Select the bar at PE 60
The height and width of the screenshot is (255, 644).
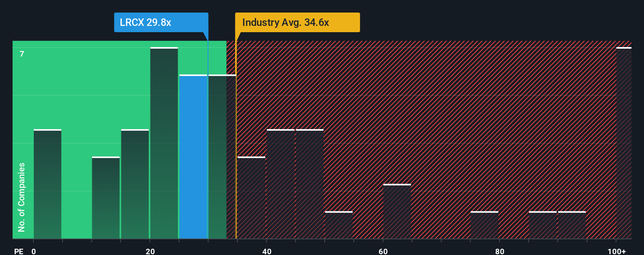point(397,211)
